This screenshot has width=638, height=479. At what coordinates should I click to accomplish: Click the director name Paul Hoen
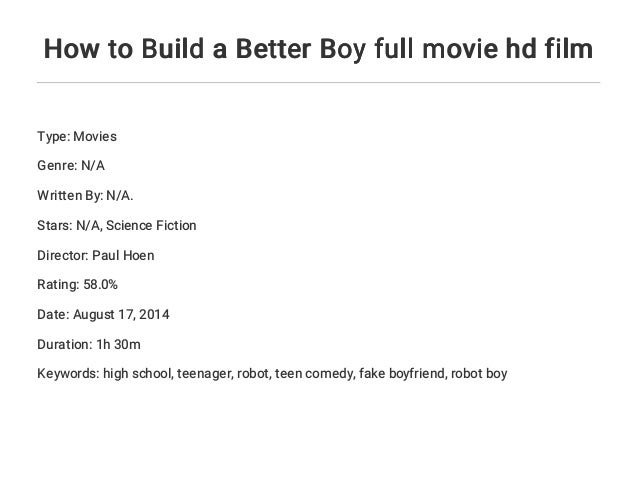123,256
